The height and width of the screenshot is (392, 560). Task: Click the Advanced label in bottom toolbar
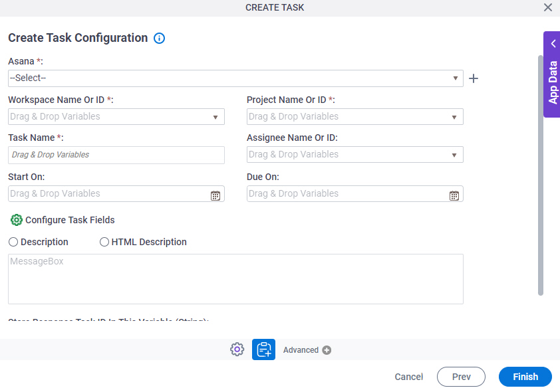point(301,350)
